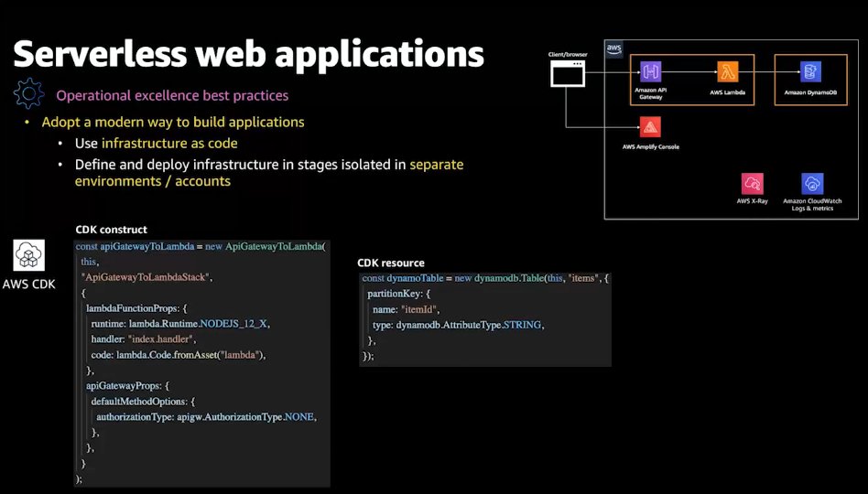Click the 'CDK construct' heading

(112, 230)
